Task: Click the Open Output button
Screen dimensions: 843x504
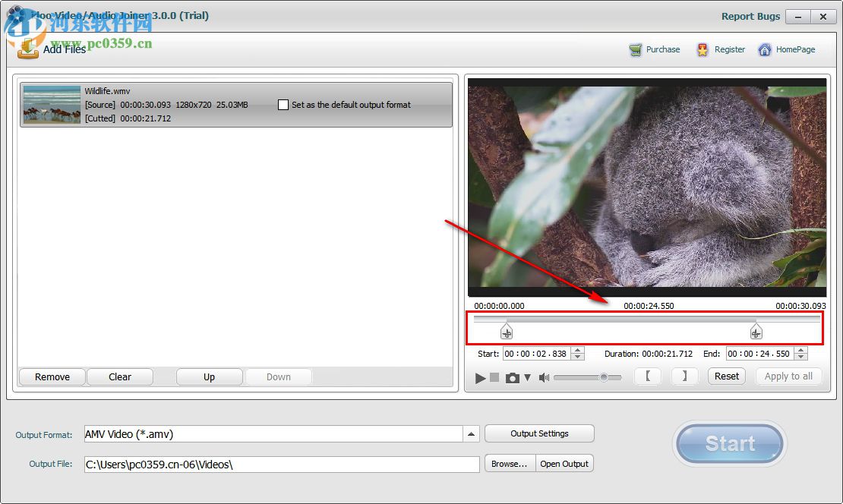Action: pyautogui.click(x=564, y=464)
